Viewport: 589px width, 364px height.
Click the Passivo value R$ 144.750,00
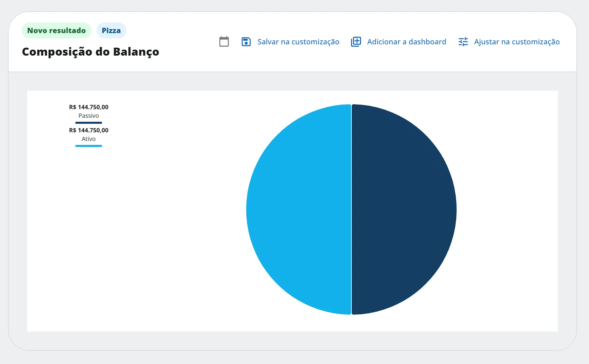tap(89, 107)
